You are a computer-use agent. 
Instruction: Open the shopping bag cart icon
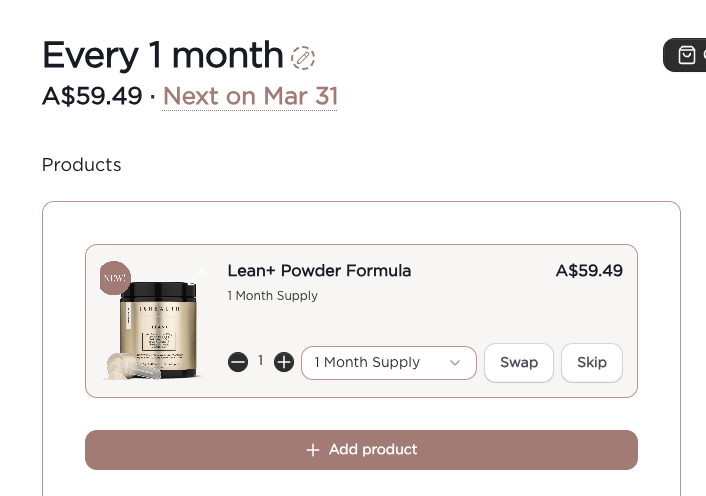(687, 55)
